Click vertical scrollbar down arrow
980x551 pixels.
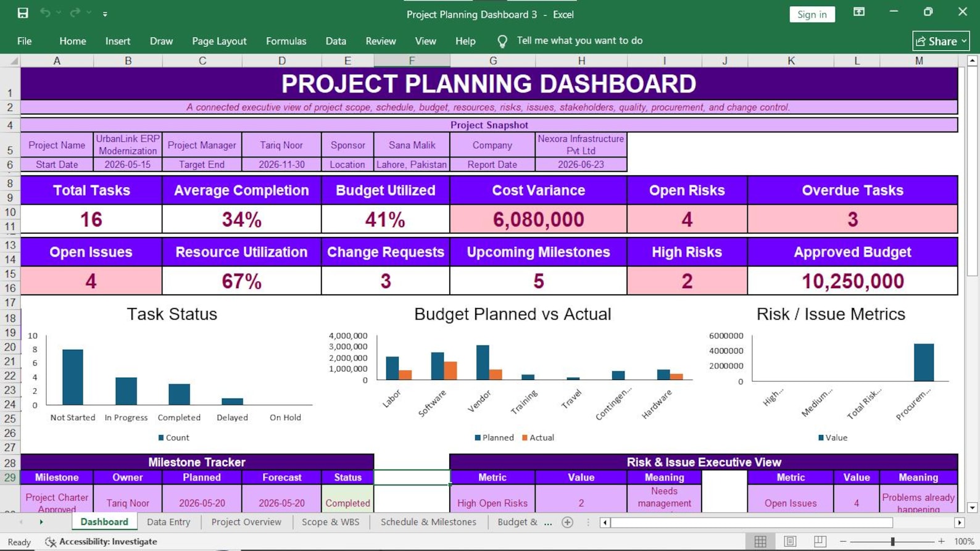point(972,507)
